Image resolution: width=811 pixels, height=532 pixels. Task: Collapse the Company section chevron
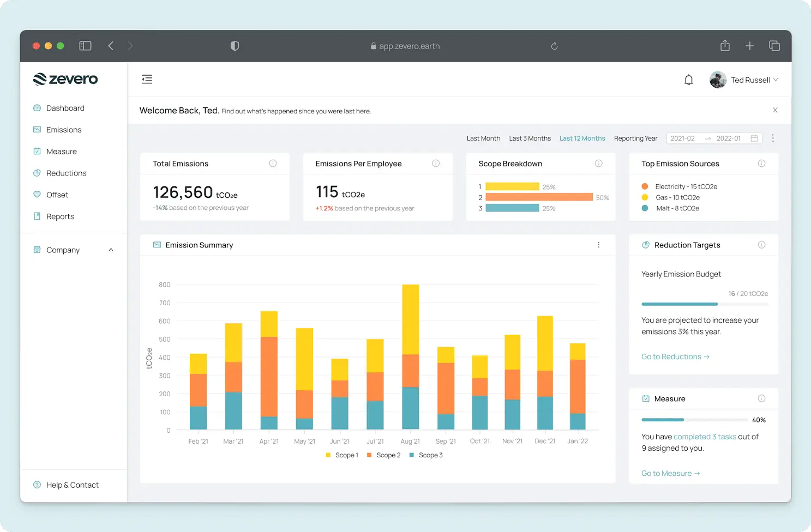pyautogui.click(x=111, y=250)
